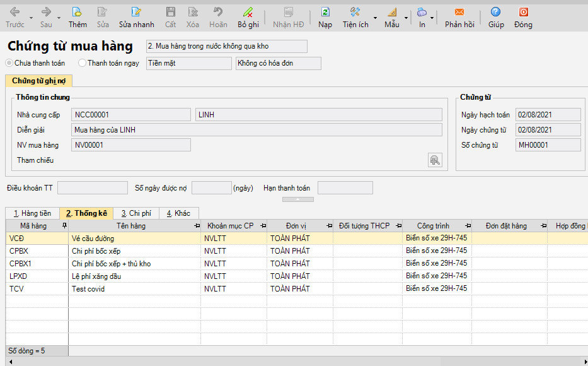
Task: Select Chưa thanh toán radio option
Action: tap(9, 63)
